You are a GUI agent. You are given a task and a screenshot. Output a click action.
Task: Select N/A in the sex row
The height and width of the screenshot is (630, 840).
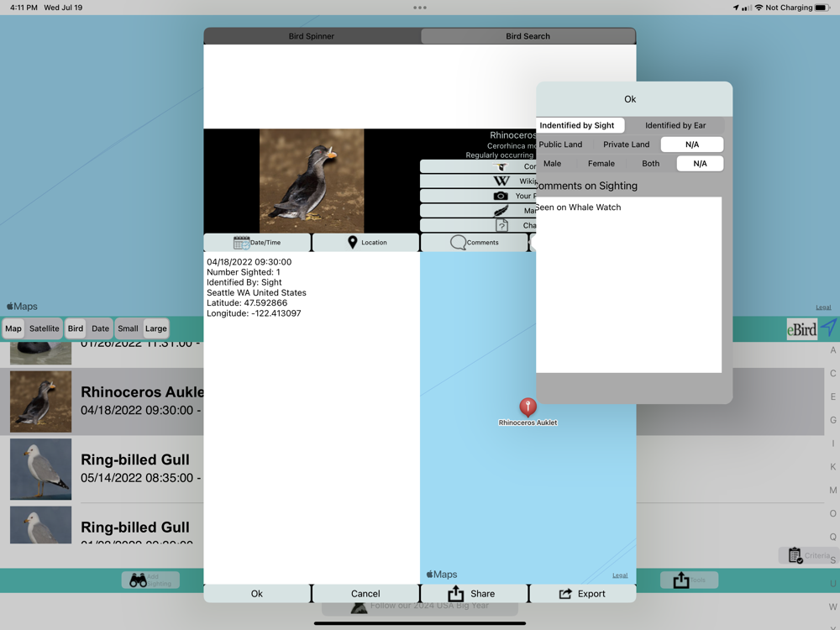(700, 164)
